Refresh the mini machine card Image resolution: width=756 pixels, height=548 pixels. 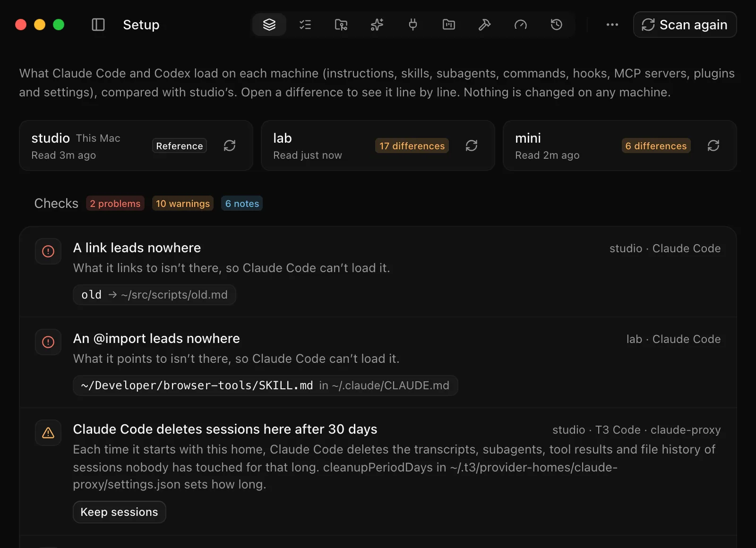pyautogui.click(x=713, y=146)
